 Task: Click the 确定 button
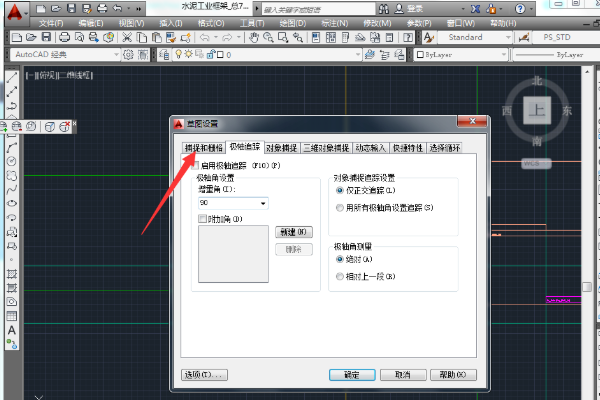[x=352, y=375]
